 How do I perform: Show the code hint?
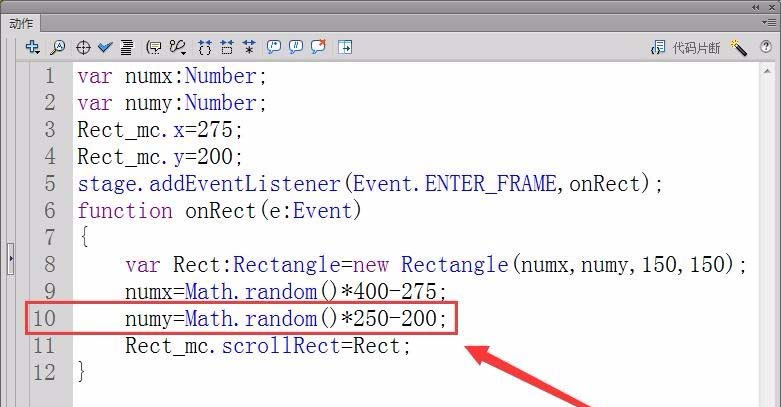[153, 47]
